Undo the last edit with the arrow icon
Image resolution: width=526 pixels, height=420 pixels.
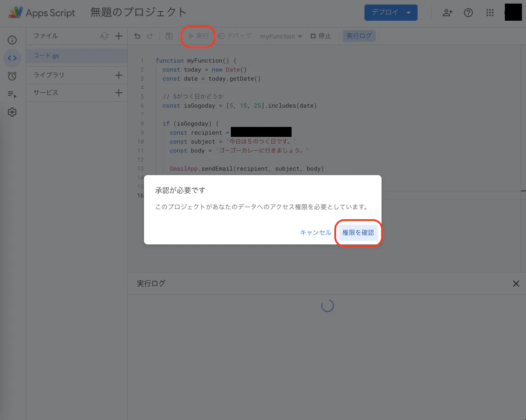[137, 36]
